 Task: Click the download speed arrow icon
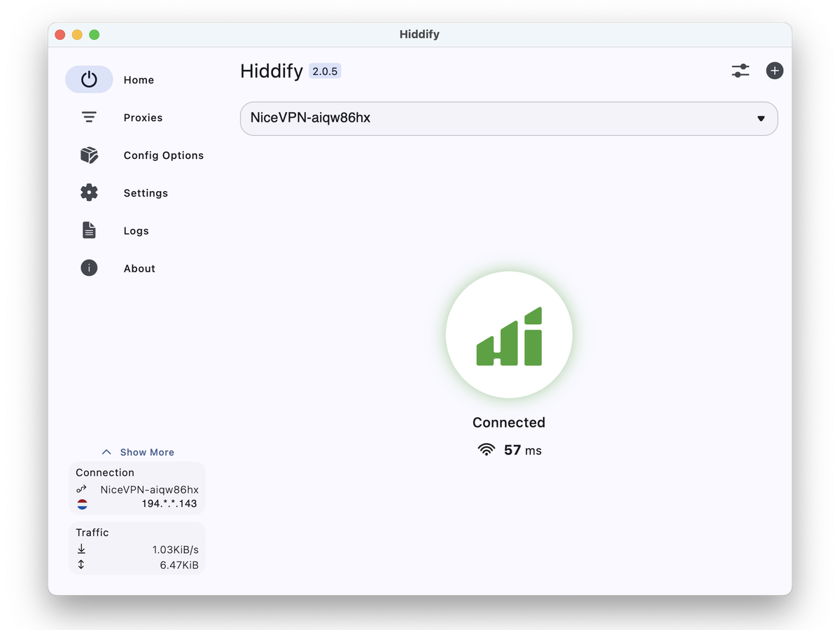point(81,549)
